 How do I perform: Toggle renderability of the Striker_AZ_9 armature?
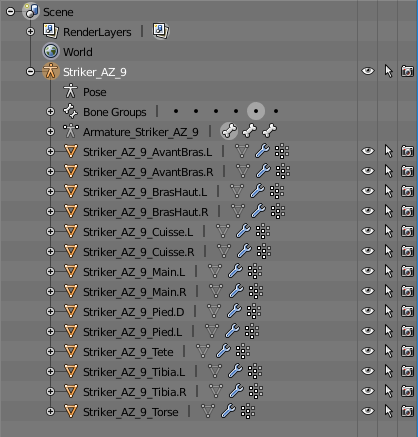pyautogui.click(x=407, y=71)
